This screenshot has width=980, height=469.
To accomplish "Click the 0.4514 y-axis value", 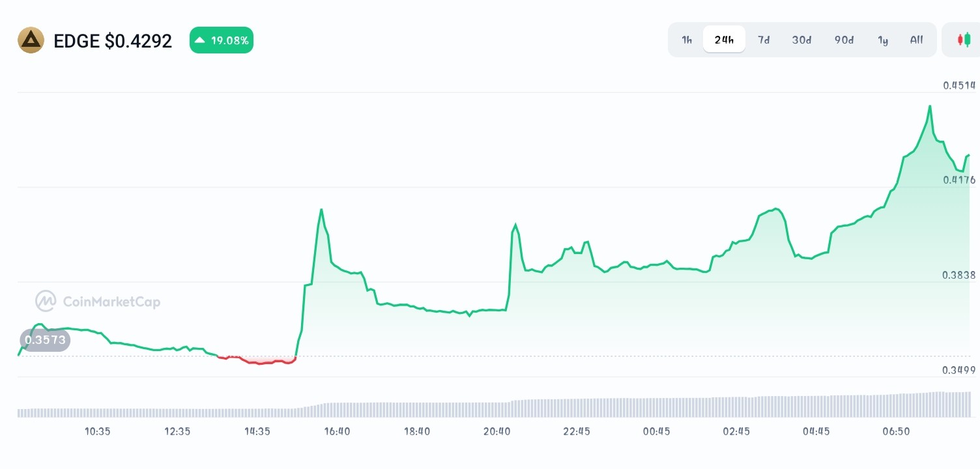I will click(959, 85).
